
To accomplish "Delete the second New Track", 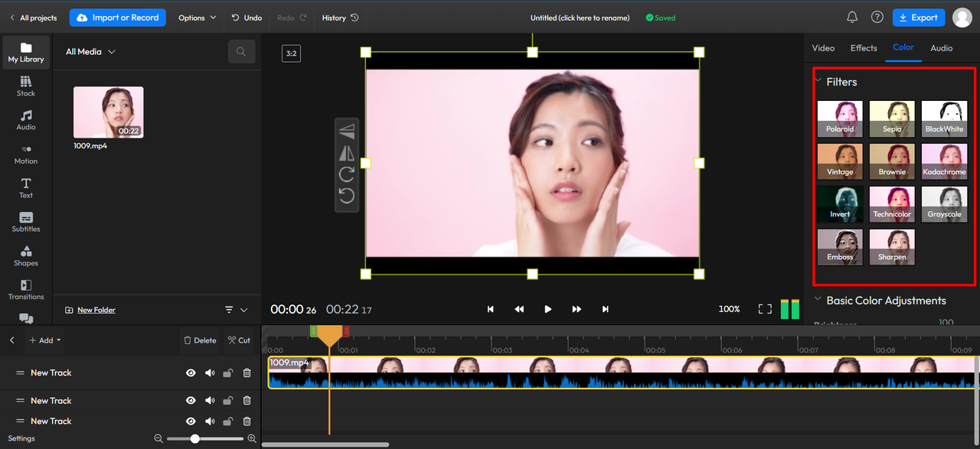I will 247,401.
